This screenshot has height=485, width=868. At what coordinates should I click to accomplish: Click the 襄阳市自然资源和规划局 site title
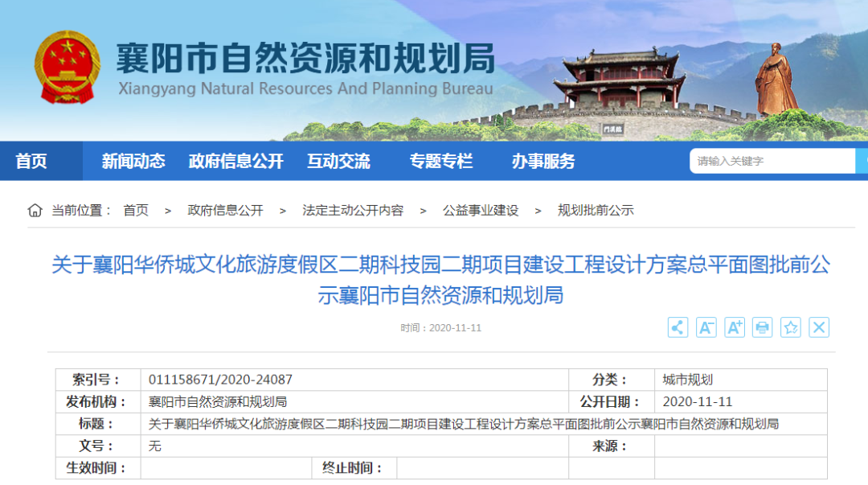(x=305, y=58)
